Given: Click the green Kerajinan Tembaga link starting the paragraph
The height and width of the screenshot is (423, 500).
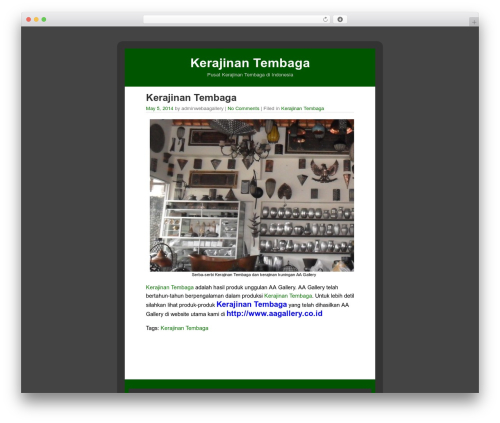Looking at the screenshot, I should coord(170,287).
